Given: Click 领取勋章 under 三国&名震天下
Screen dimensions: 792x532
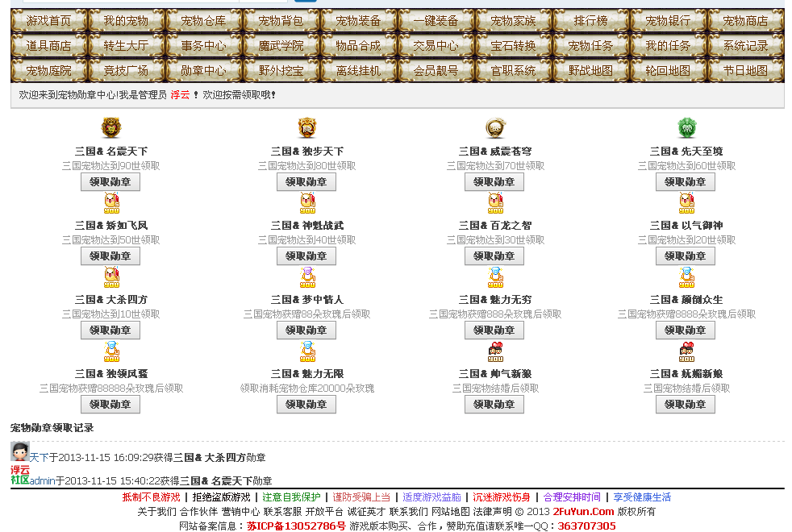Looking at the screenshot, I should click(110, 181).
